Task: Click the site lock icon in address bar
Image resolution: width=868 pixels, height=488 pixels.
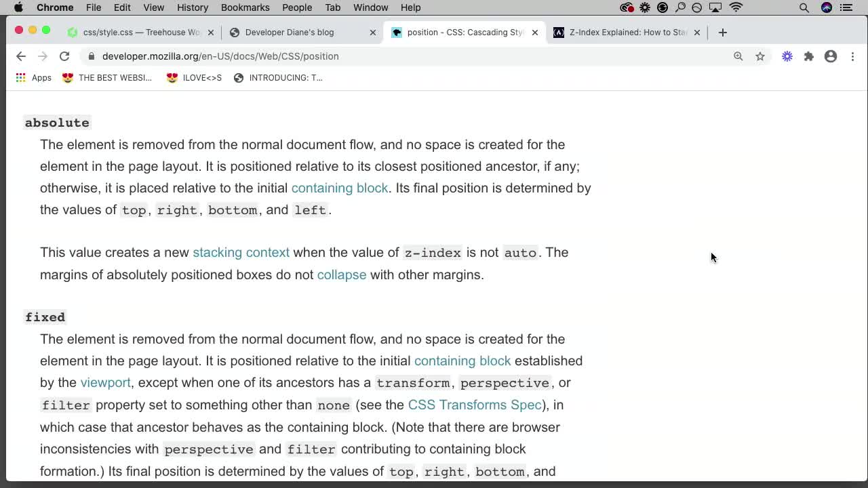Action: point(91,56)
